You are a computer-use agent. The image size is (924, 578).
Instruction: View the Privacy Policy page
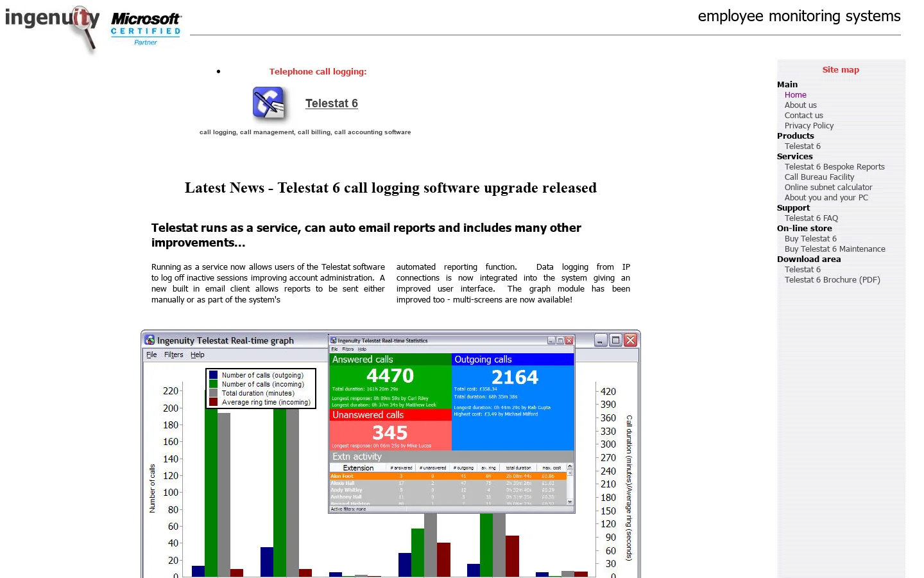[809, 126]
